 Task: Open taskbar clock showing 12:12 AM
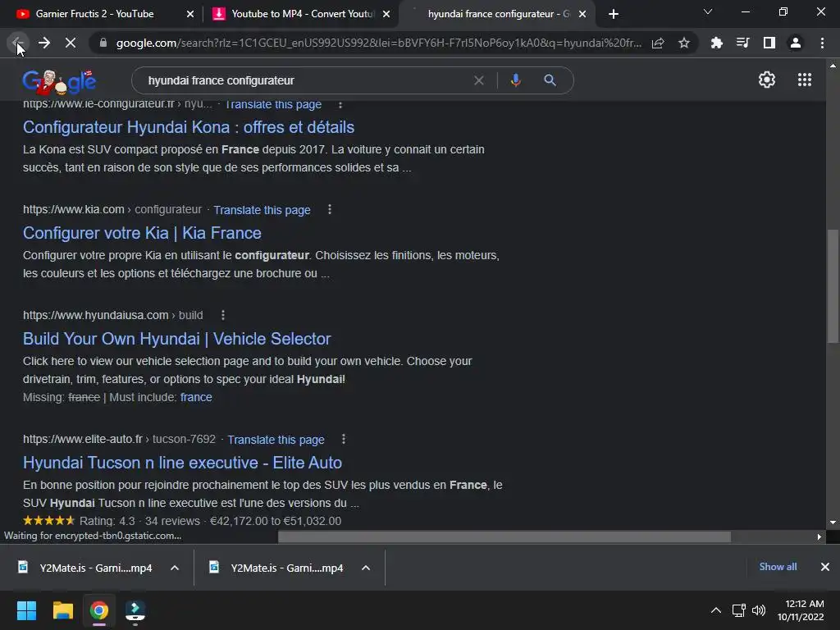point(801,610)
